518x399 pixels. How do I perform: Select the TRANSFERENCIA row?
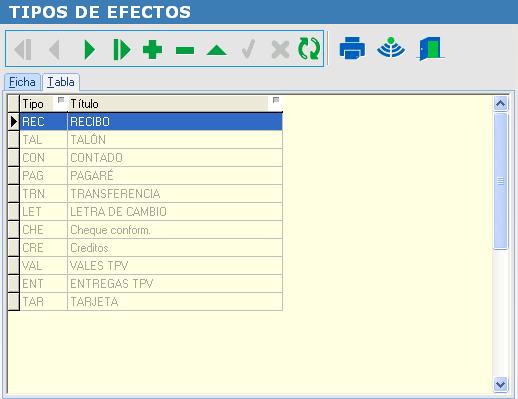(x=151, y=194)
